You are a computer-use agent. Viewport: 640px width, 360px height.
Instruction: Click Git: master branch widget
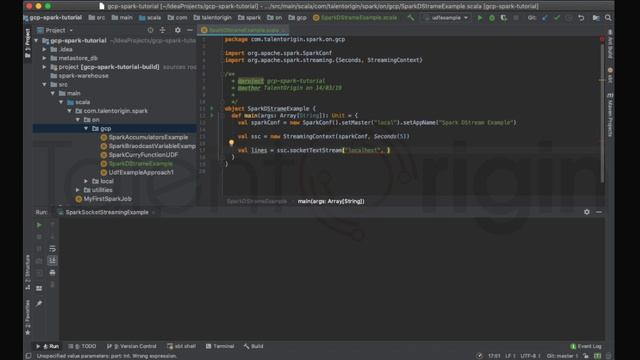[562, 356]
